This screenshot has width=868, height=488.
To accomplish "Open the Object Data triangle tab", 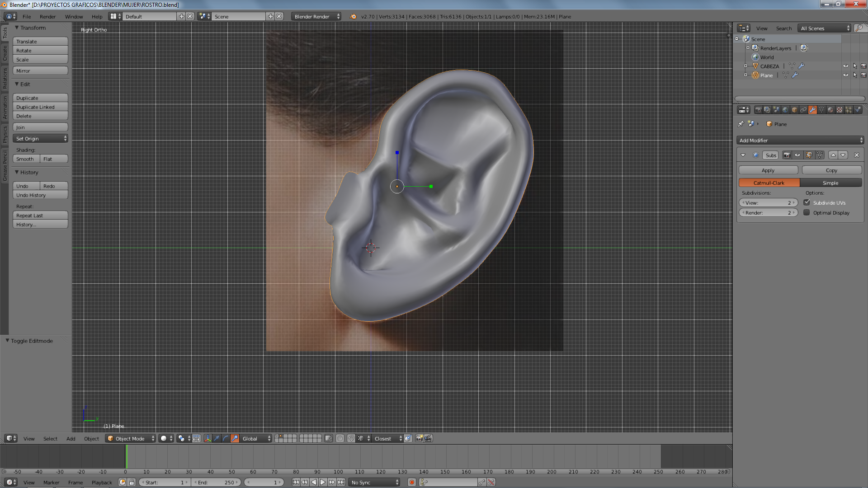I will tap(821, 110).
